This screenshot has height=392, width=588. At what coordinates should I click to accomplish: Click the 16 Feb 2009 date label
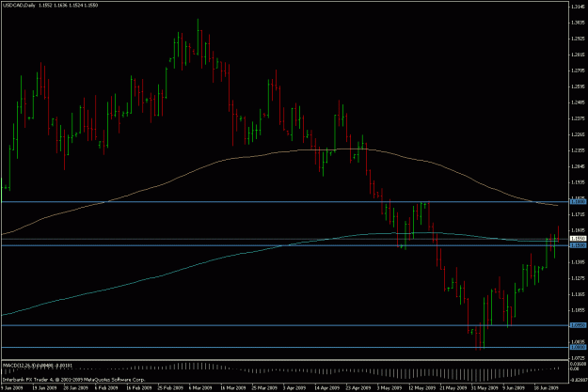pyautogui.click(x=139, y=388)
